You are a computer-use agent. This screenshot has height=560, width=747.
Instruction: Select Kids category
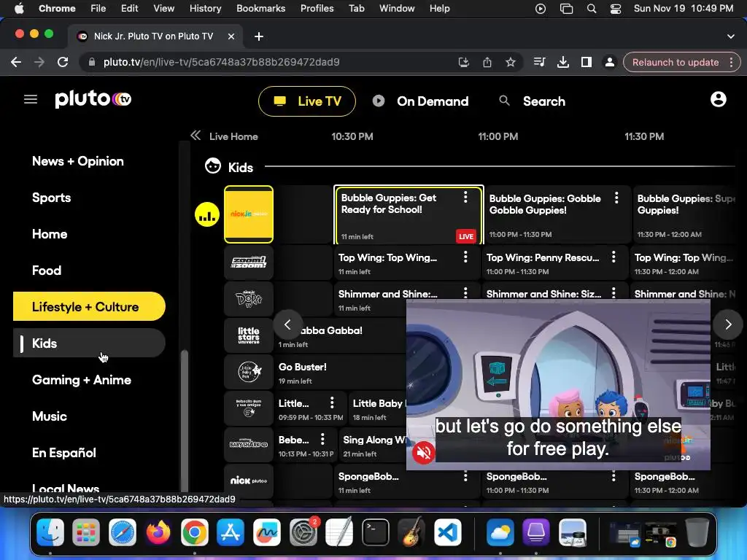click(x=89, y=343)
